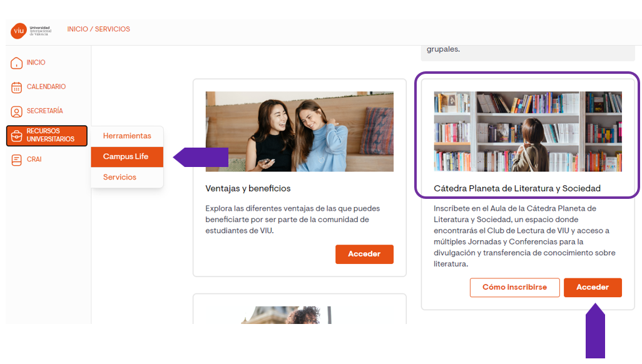
Task: Click the word grupales. in top card
Action: (x=443, y=49)
